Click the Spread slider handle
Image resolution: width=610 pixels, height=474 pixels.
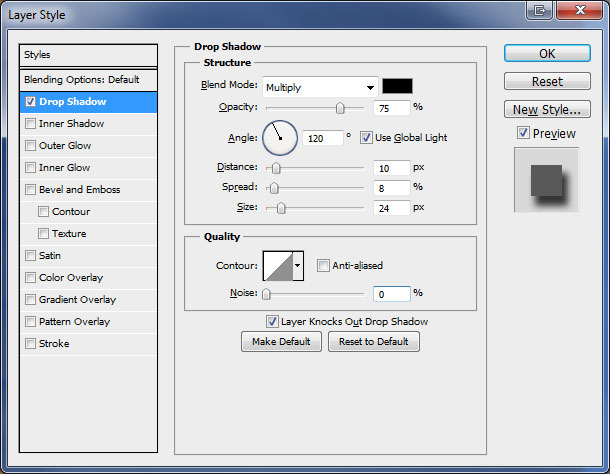[x=274, y=188]
